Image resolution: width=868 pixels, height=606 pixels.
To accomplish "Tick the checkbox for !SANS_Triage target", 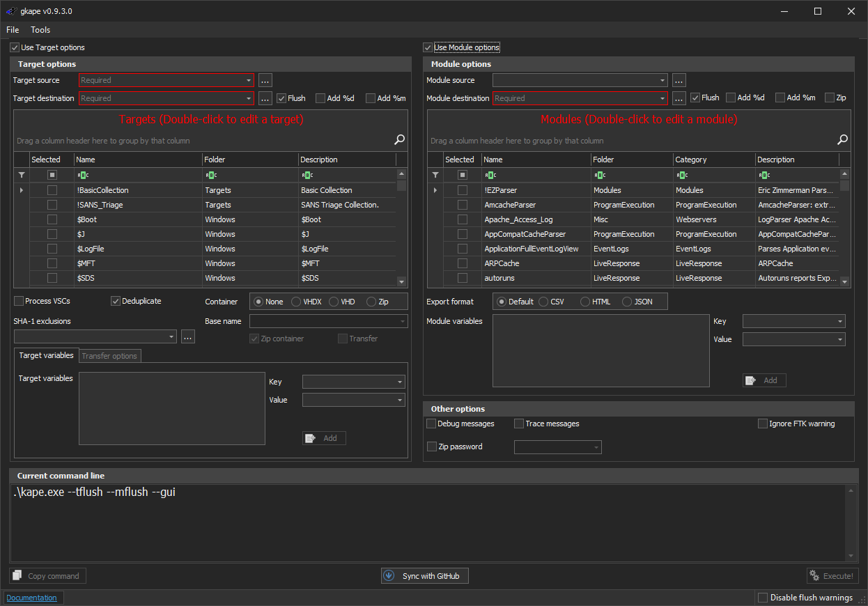I will click(52, 205).
